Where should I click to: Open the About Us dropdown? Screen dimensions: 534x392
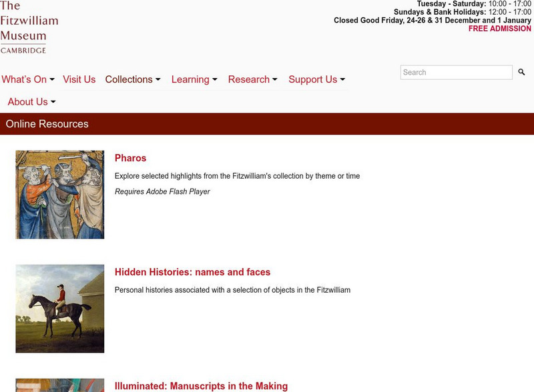(31, 102)
